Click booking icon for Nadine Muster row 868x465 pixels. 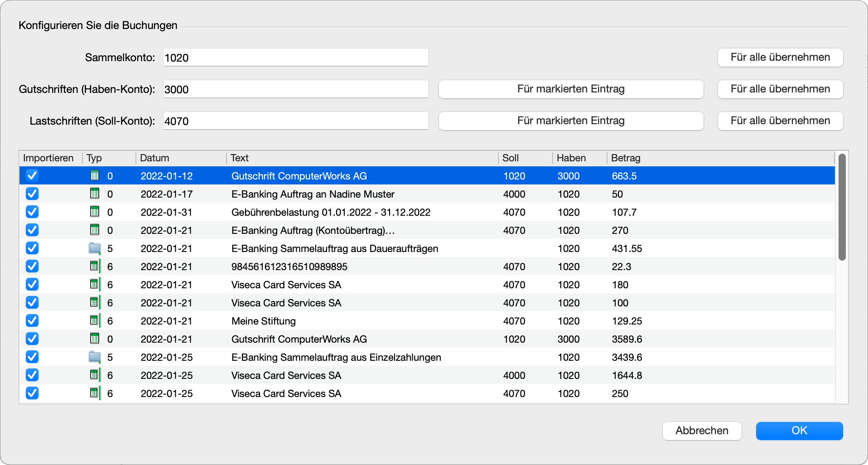pyautogui.click(x=95, y=194)
